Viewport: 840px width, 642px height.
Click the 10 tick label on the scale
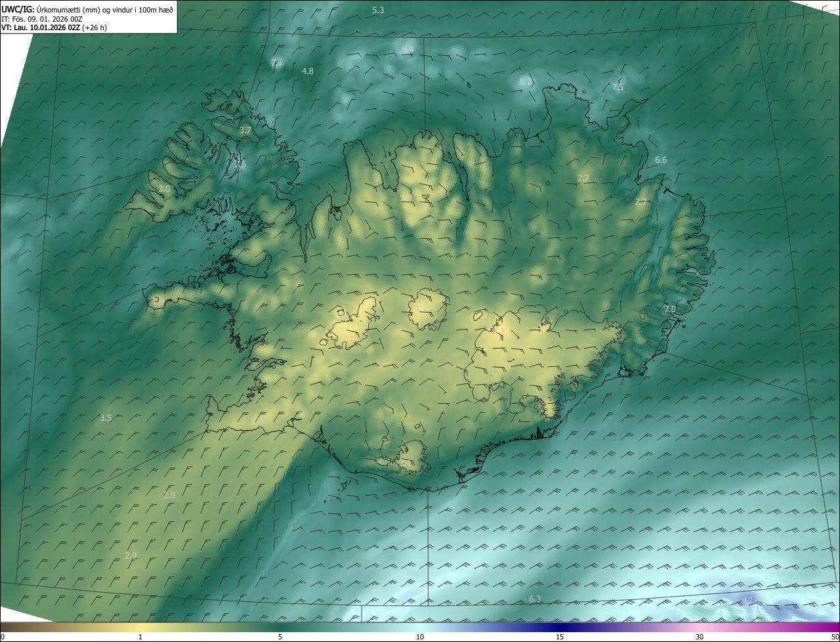pyautogui.click(x=420, y=637)
